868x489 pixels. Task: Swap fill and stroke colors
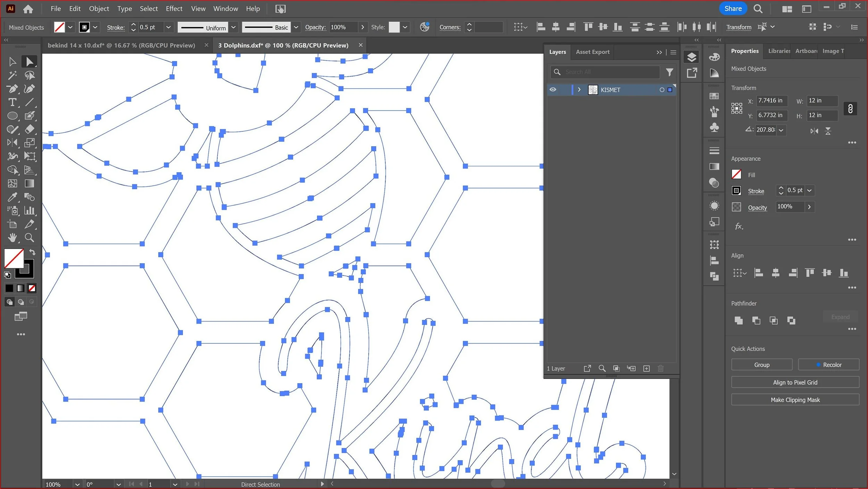(x=32, y=252)
